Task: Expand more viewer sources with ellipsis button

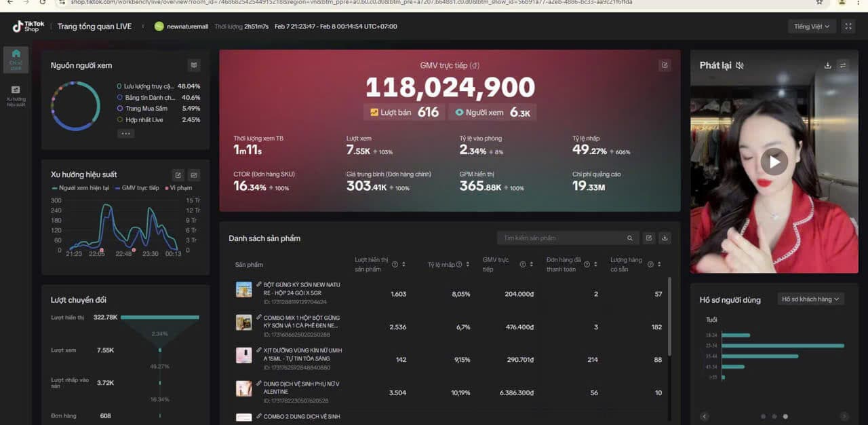Action: pos(125,134)
